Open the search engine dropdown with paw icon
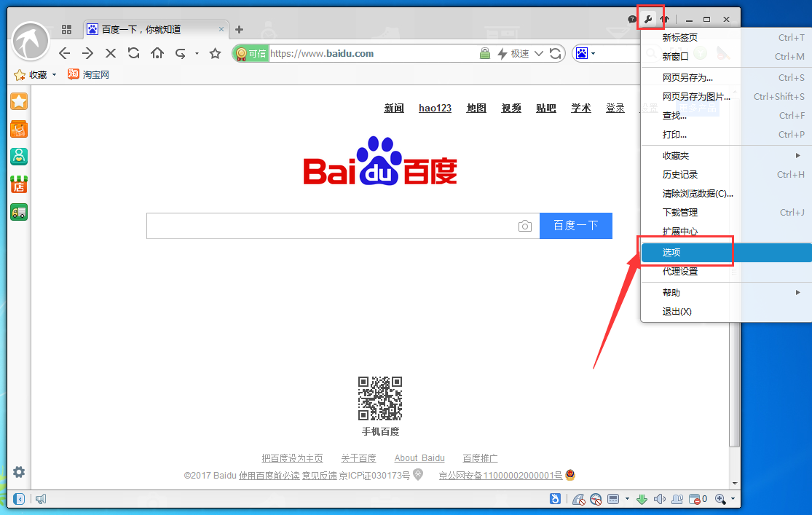This screenshot has height=515, width=812. click(584, 52)
